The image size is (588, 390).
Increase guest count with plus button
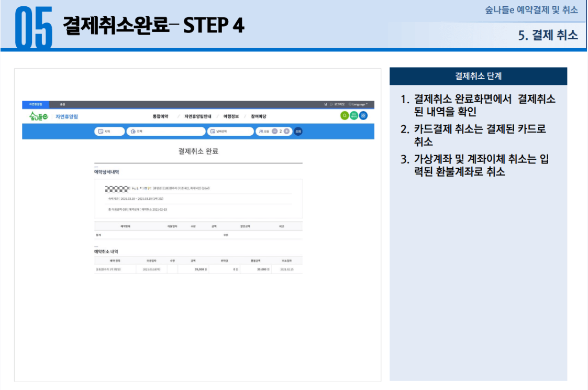286,132
